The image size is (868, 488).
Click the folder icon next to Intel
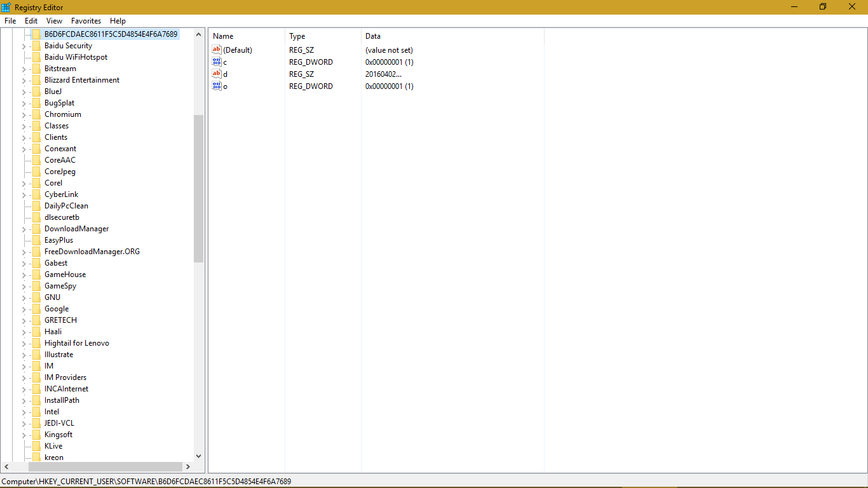click(35, 411)
